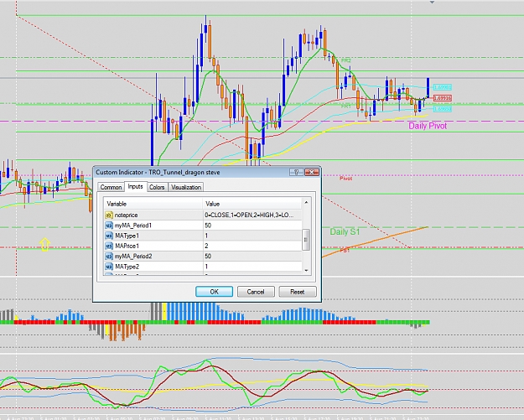Click the yellow up arrow chart marker
Image resolution: width=524 pixels, height=420 pixels.
[44, 244]
